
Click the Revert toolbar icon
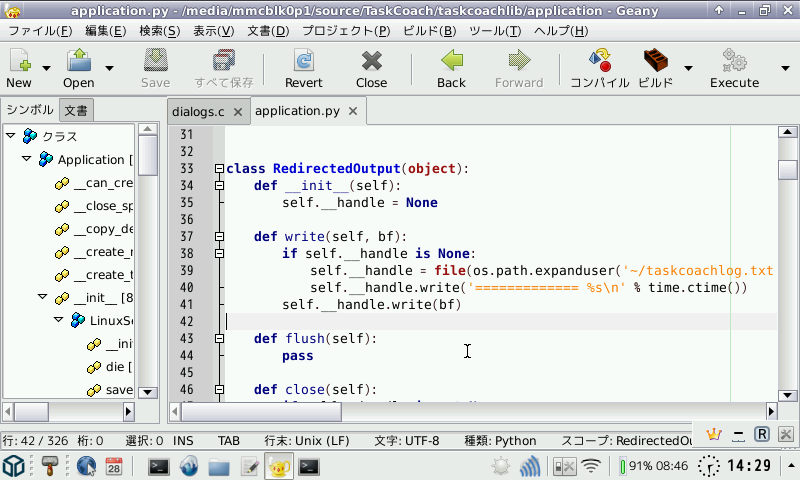pyautogui.click(x=304, y=60)
